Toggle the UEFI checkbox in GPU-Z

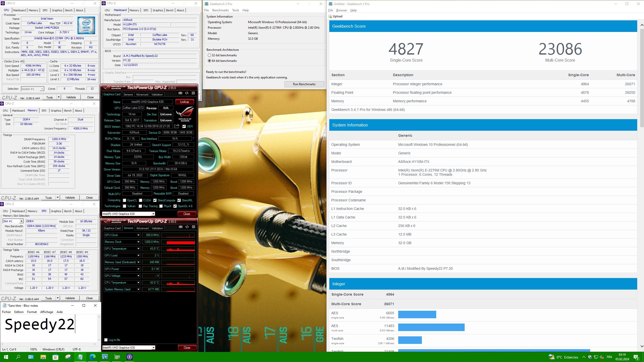[x=184, y=126]
